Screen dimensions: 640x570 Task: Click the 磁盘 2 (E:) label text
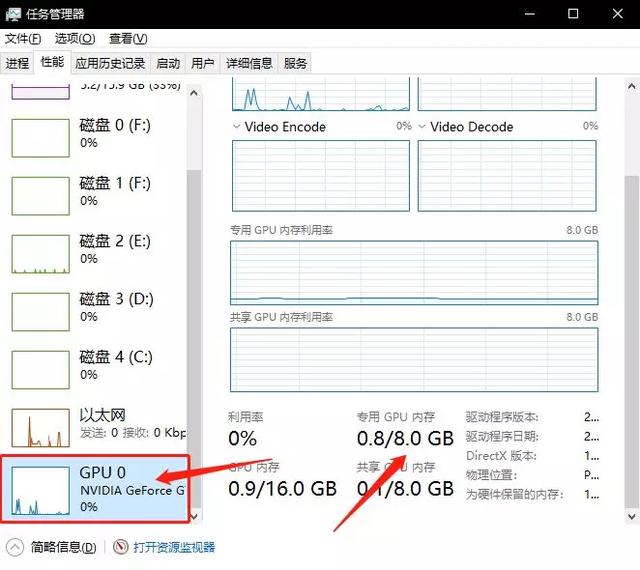pos(115,241)
